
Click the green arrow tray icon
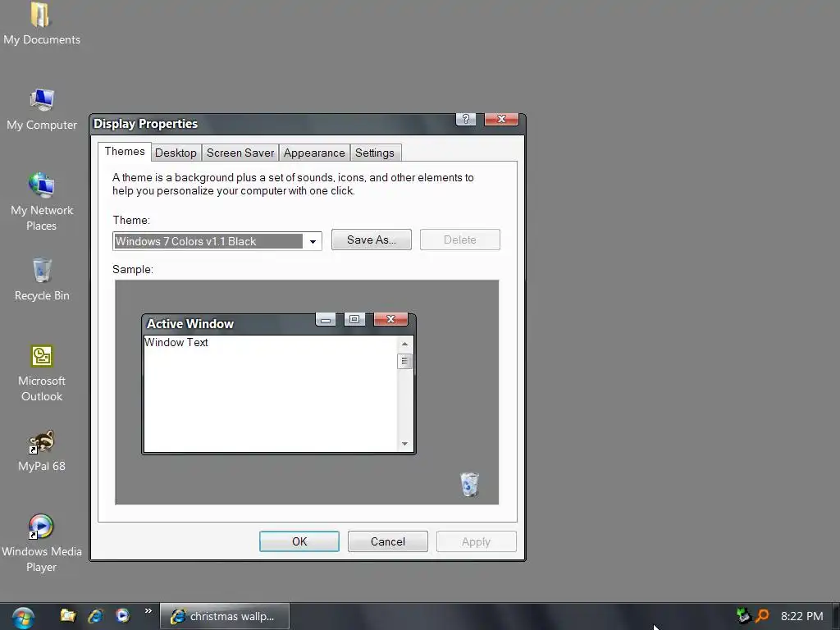743,615
